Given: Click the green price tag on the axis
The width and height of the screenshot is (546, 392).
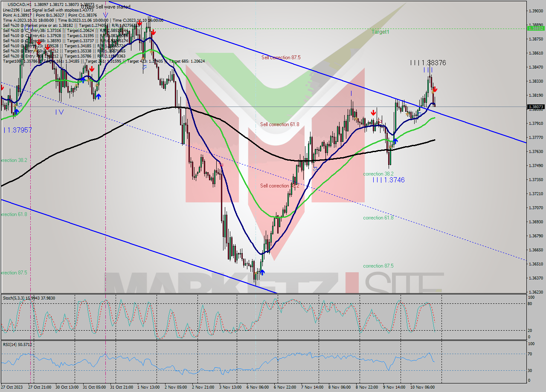Looking at the screenshot, I should [535, 29].
